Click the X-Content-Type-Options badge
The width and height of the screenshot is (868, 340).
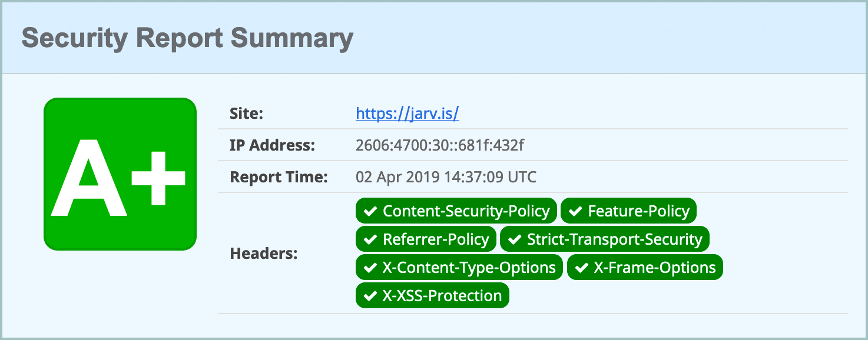[x=459, y=267]
